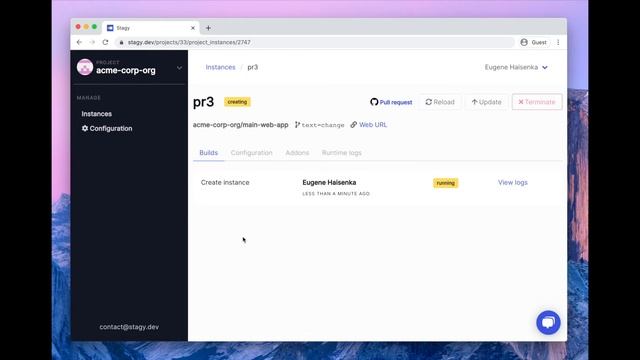Image resolution: width=640 pixels, height=360 pixels.
Task: Open the GitHub Pull request link
Action: (391, 102)
